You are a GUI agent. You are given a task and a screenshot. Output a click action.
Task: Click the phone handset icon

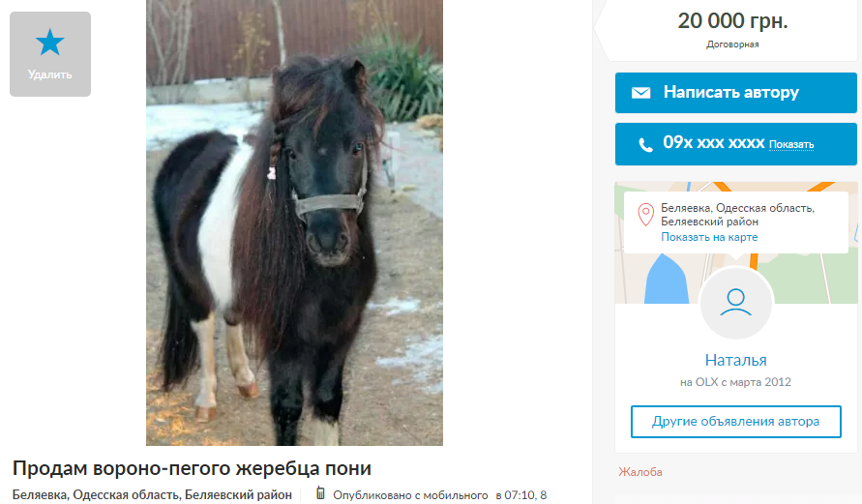tap(645, 144)
